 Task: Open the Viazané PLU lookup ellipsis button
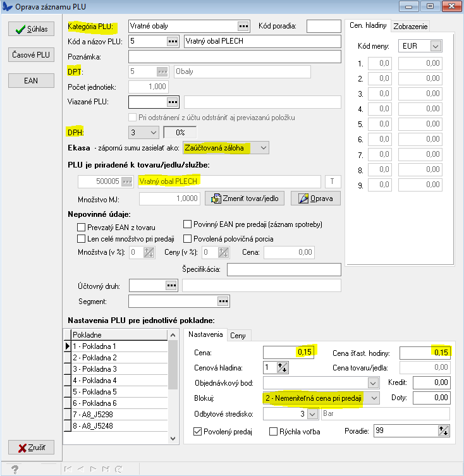coord(173,102)
